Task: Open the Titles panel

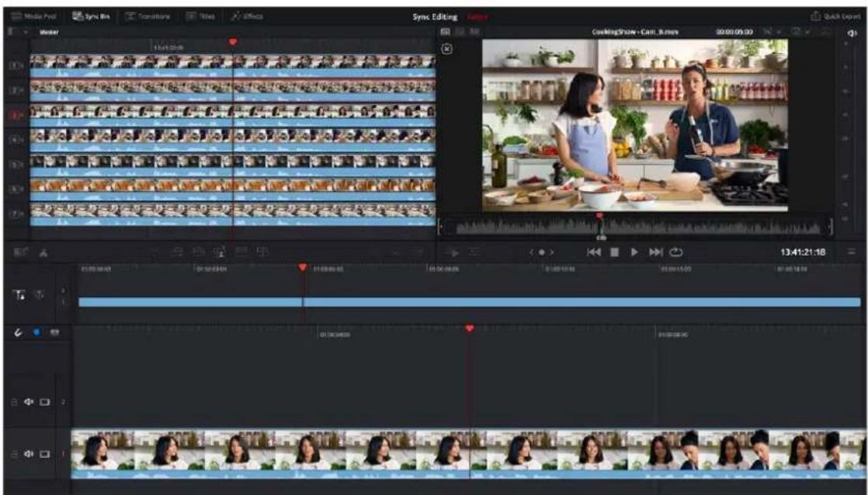Action: pos(200,16)
